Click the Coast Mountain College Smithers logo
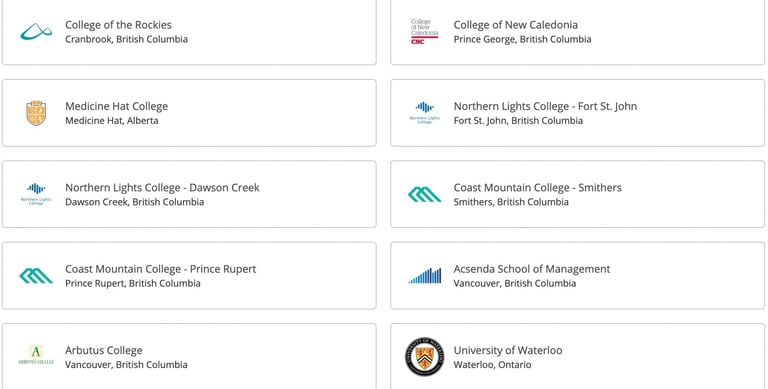This screenshot has height=389, width=768. 425,194
